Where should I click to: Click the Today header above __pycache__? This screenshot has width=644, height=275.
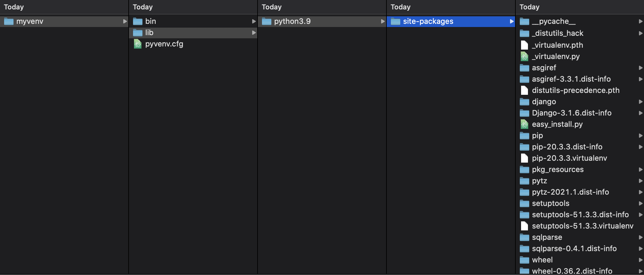[x=530, y=7]
